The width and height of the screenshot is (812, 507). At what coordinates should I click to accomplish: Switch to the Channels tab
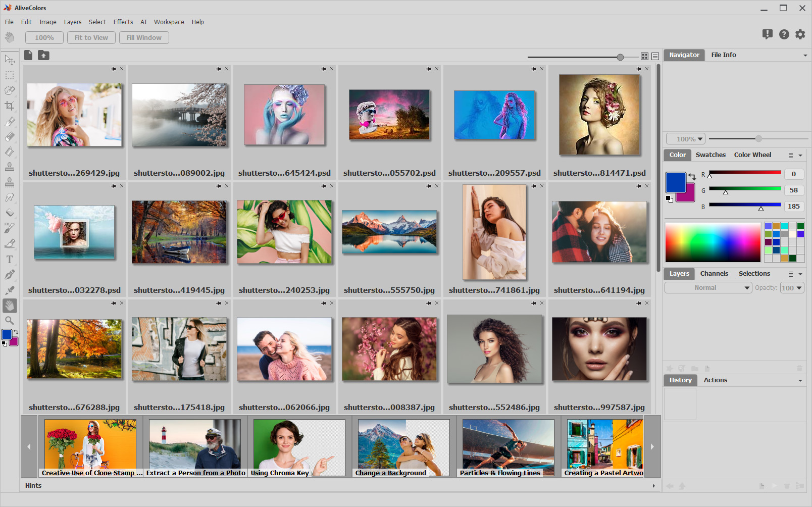[x=714, y=274]
